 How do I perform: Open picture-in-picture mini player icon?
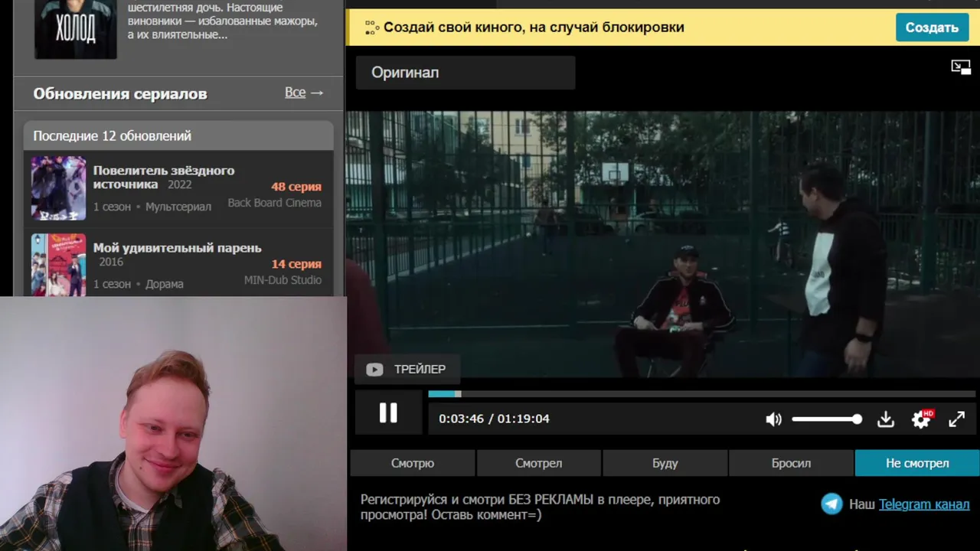[x=961, y=67]
